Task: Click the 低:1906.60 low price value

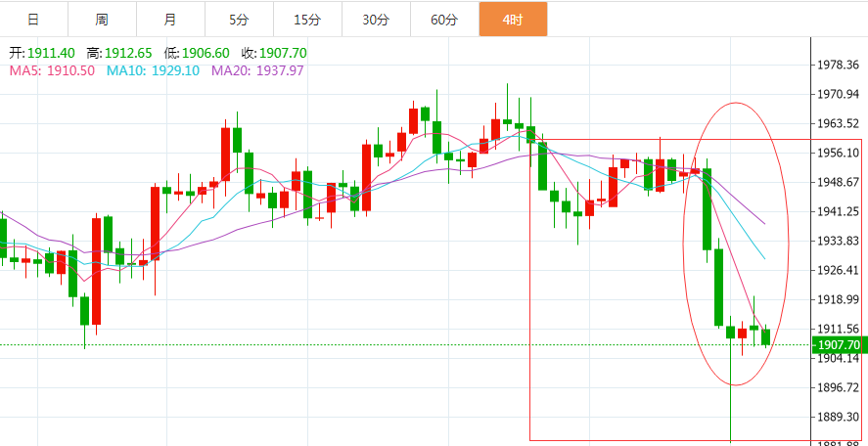Action: [x=197, y=54]
